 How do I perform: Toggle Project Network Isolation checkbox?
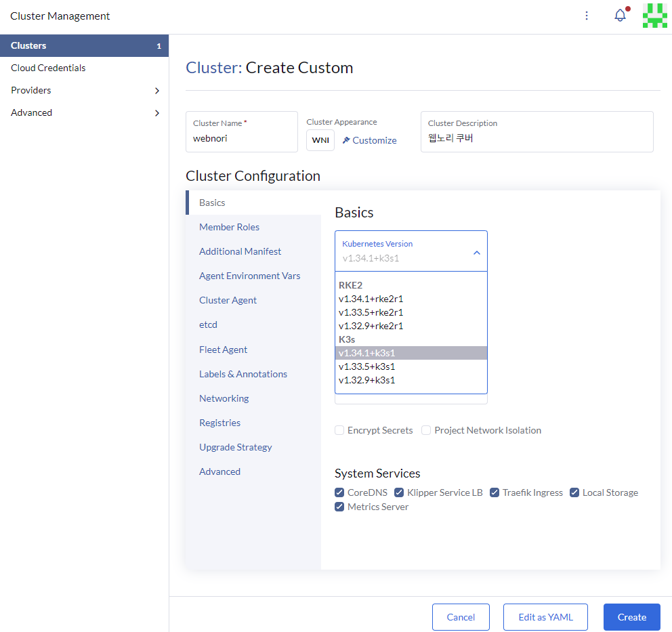[x=426, y=430]
